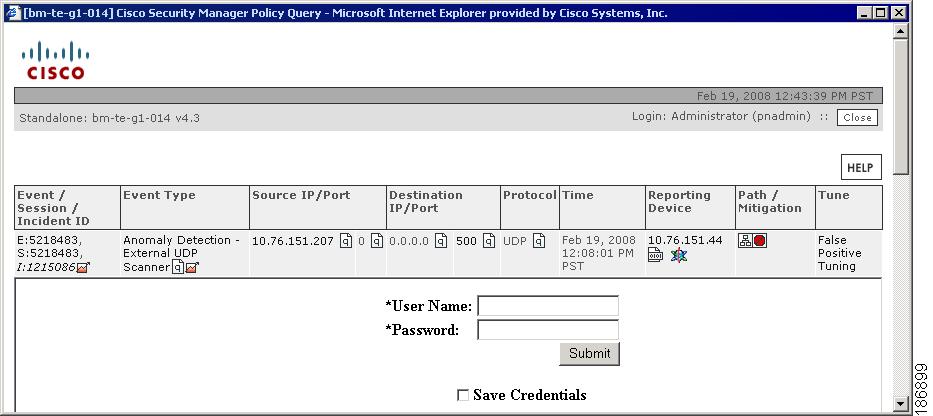Screen dimensions: 933x416
Task: Query source port 0 icon
Action: pyautogui.click(x=377, y=241)
